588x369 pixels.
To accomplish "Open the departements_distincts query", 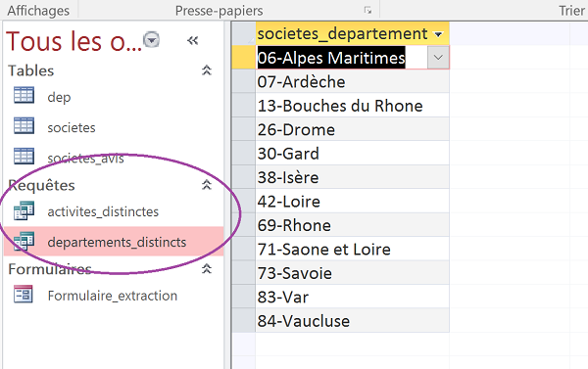I will coord(117,242).
